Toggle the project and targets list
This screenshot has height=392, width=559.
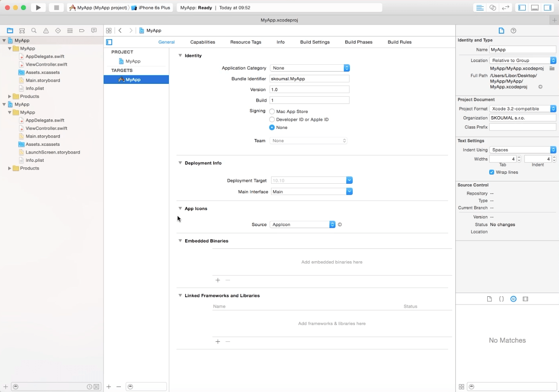click(109, 42)
